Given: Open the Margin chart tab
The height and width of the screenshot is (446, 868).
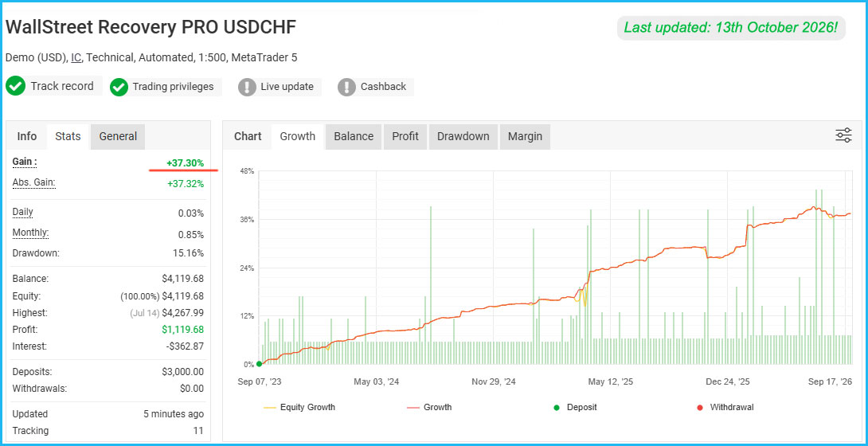Looking at the screenshot, I should pyautogui.click(x=525, y=136).
